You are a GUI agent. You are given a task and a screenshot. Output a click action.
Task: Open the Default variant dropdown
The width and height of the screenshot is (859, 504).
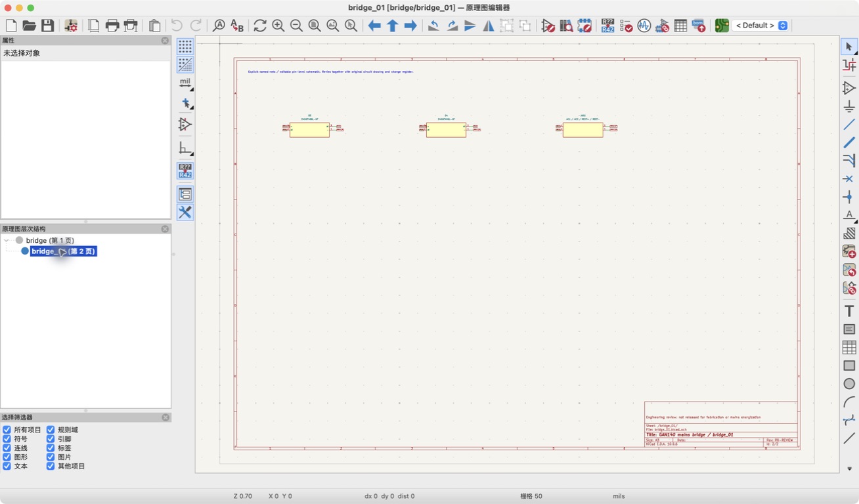coord(760,26)
